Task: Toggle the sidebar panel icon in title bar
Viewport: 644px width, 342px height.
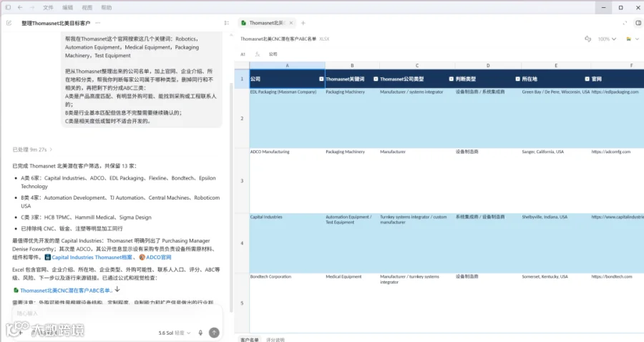Action: (x=8, y=7)
